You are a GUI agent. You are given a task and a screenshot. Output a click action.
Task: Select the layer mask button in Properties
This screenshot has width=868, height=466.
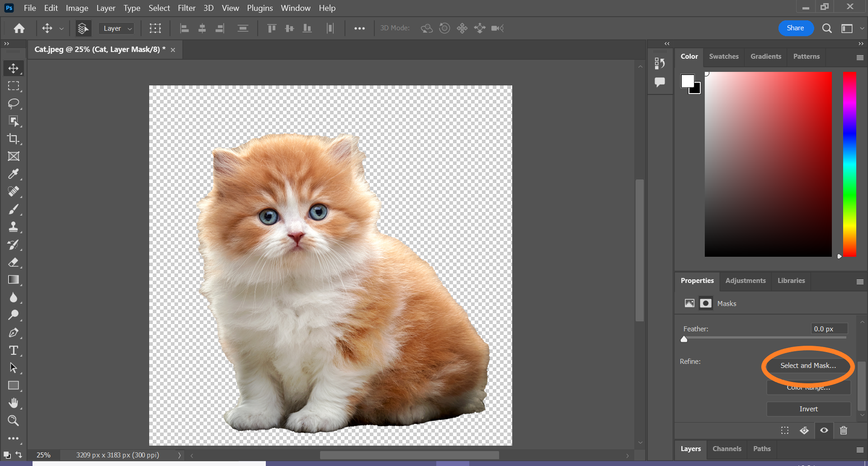click(706, 303)
